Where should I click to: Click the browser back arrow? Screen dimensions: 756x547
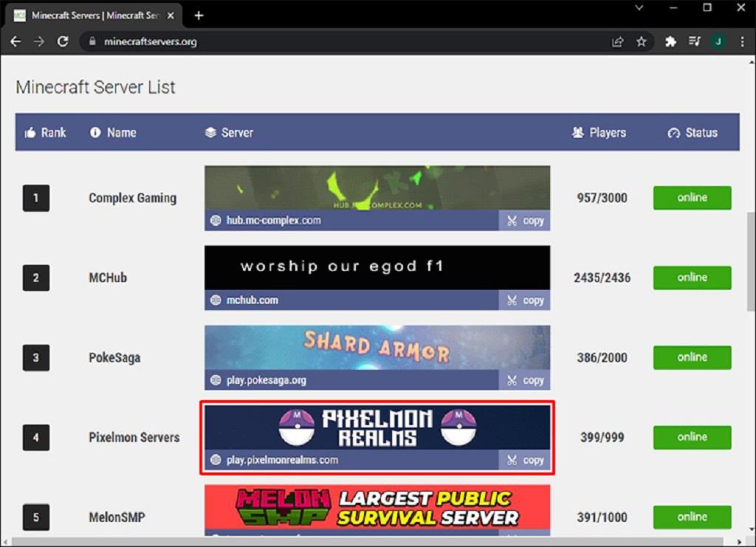pos(16,41)
